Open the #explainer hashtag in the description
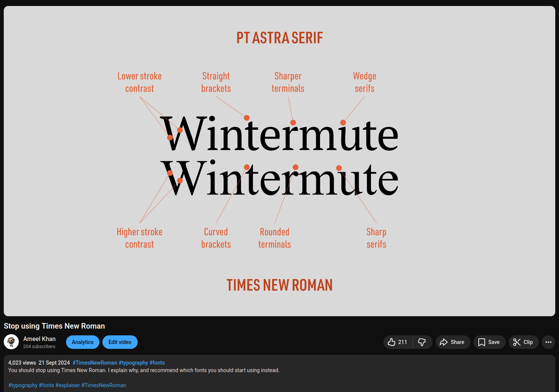The width and height of the screenshot is (559, 392). click(68, 385)
